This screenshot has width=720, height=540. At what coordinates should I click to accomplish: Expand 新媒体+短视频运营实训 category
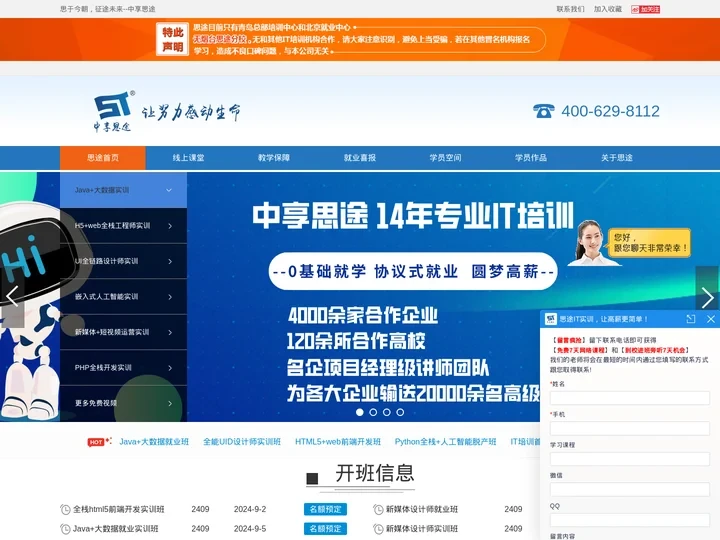[123, 332]
